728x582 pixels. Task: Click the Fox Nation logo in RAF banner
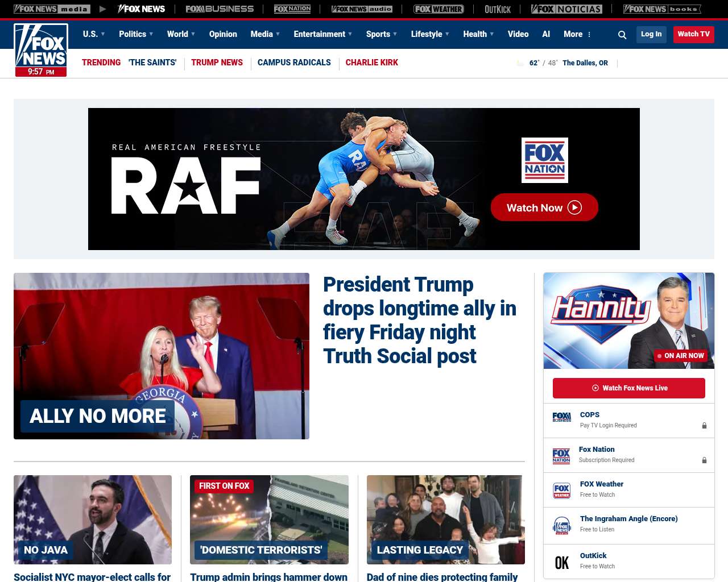click(545, 160)
